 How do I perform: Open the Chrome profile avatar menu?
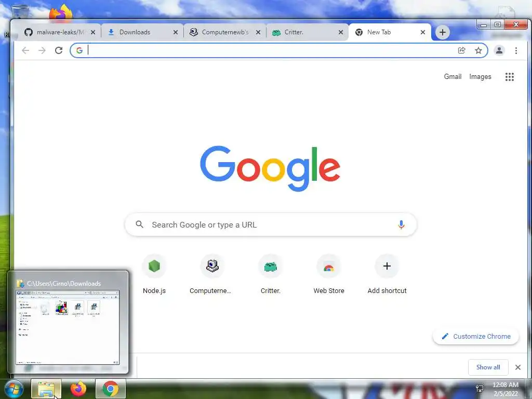[x=499, y=50]
